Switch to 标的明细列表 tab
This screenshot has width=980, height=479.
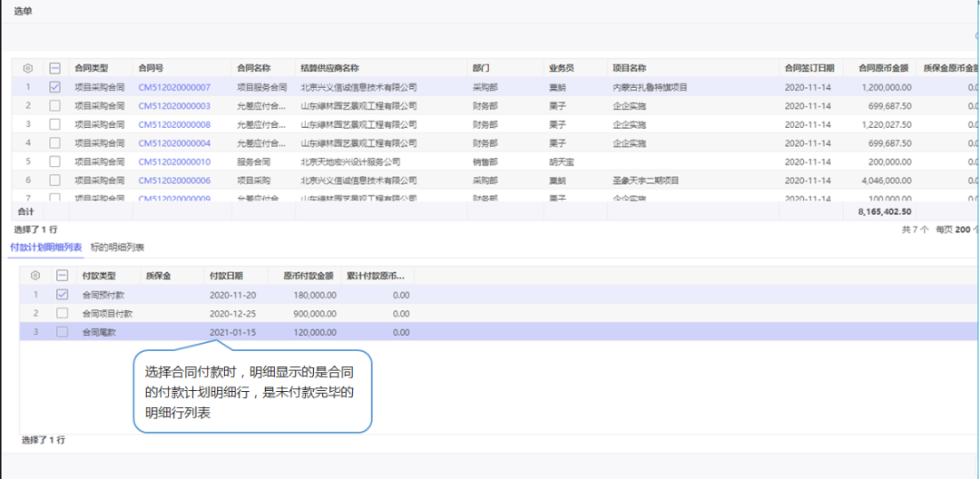117,248
